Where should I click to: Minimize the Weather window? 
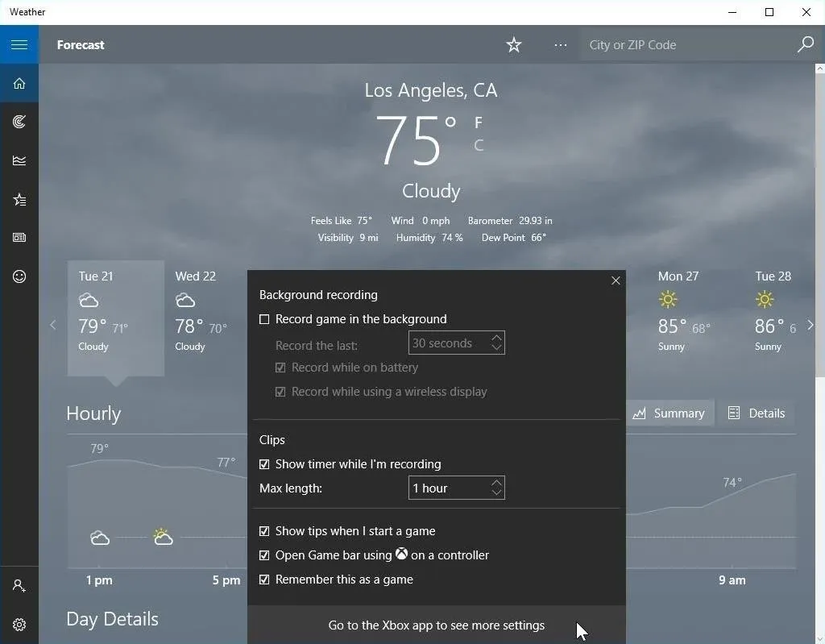coord(732,12)
